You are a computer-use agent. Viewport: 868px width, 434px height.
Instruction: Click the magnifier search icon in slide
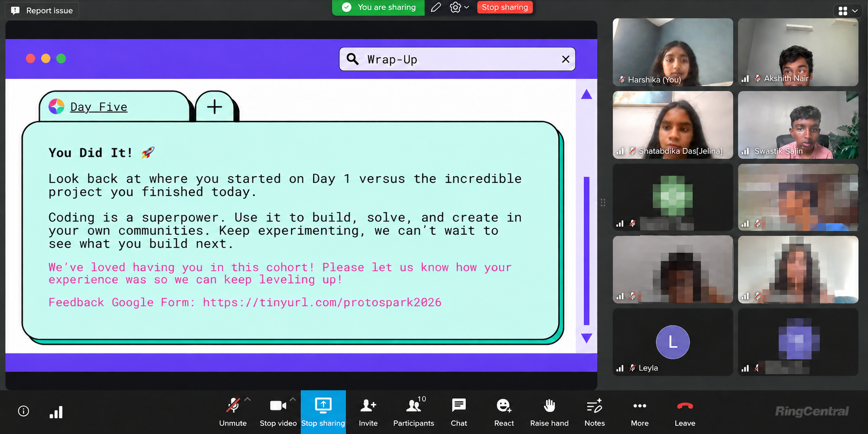coord(352,59)
